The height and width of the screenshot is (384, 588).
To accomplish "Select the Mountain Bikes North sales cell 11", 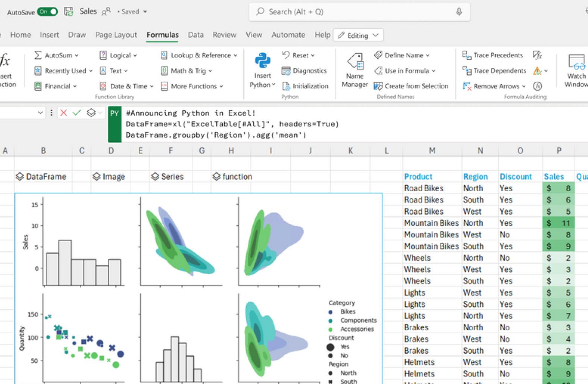I will (x=559, y=223).
